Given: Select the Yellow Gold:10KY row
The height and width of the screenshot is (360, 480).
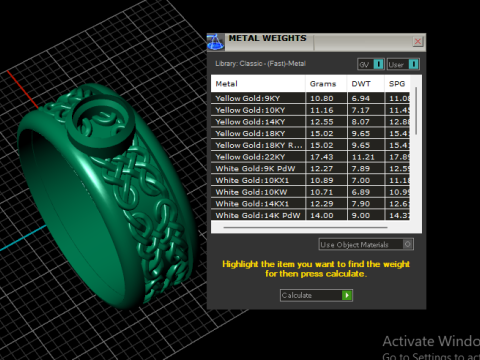Looking at the screenshot, I should [310, 110].
